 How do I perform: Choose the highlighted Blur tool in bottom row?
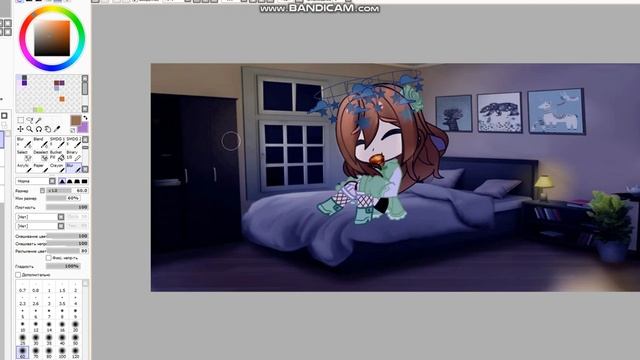click(74, 168)
